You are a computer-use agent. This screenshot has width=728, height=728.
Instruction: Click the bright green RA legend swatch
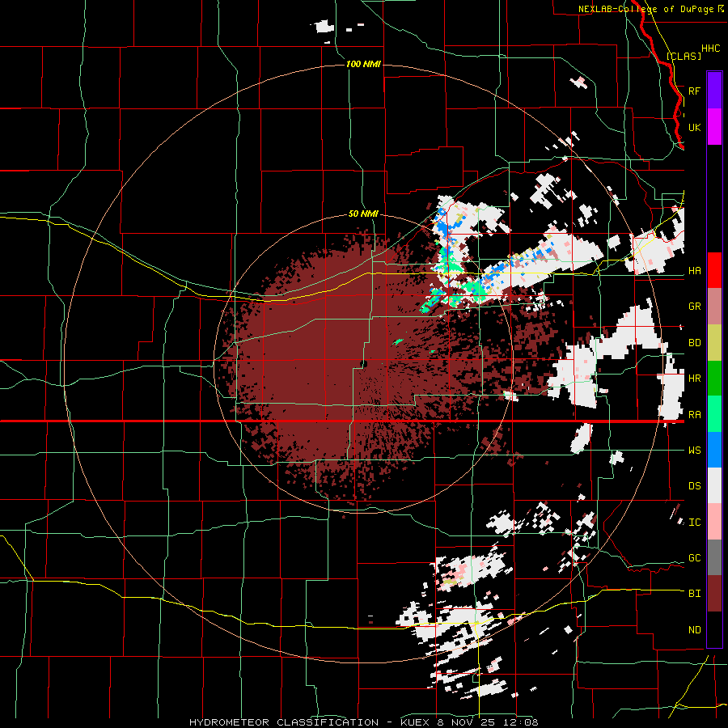tap(714, 414)
